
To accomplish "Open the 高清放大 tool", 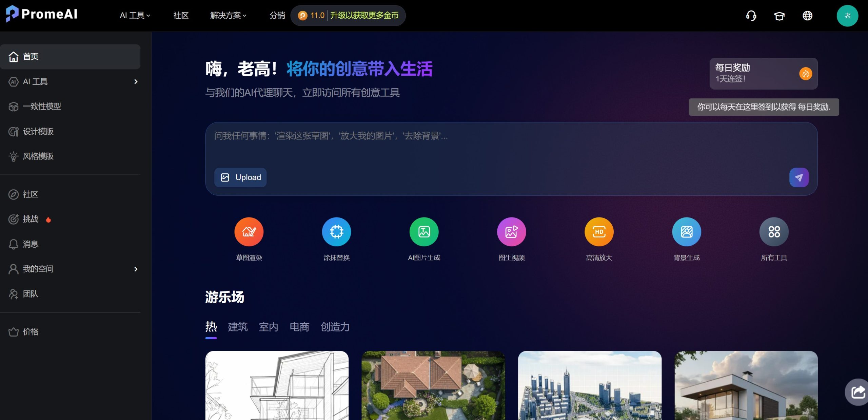I will (x=599, y=232).
